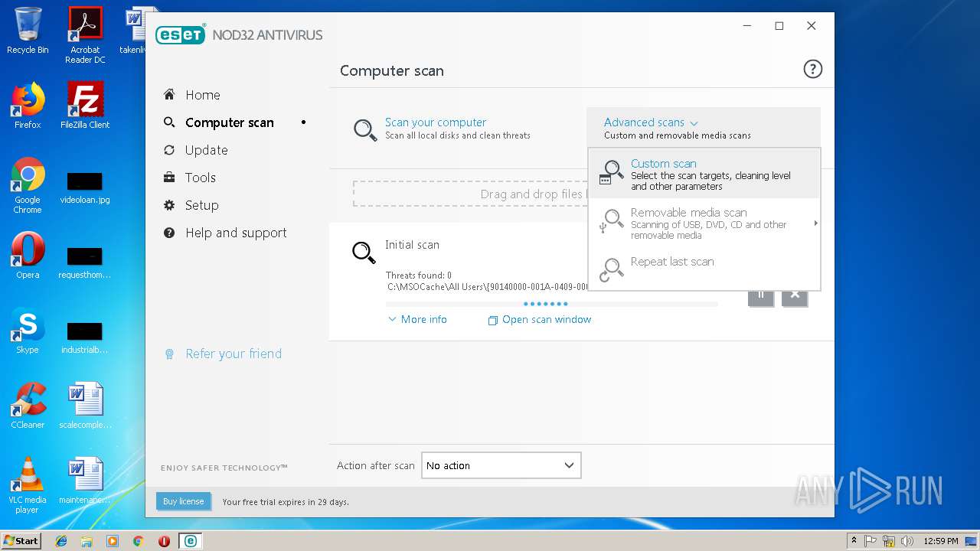Screen dimensions: 980x551
Task: Select Computer scan in the sidebar
Action: tap(229, 122)
